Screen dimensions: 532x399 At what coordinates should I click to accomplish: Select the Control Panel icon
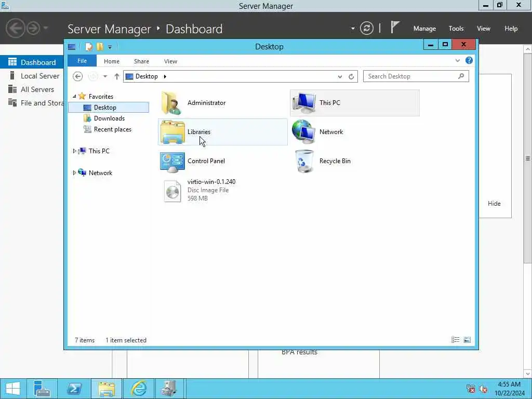172,162
